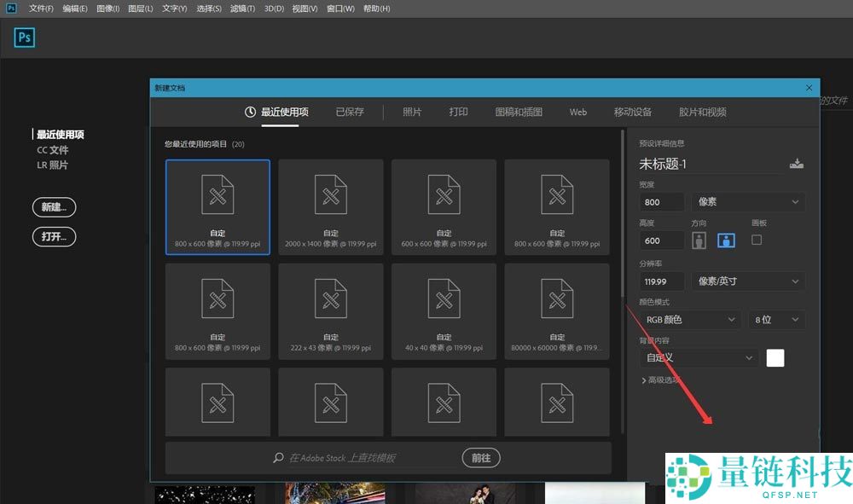Open the 文件 menu
The height and width of the screenshot is (504, 853).
point(41,8)
